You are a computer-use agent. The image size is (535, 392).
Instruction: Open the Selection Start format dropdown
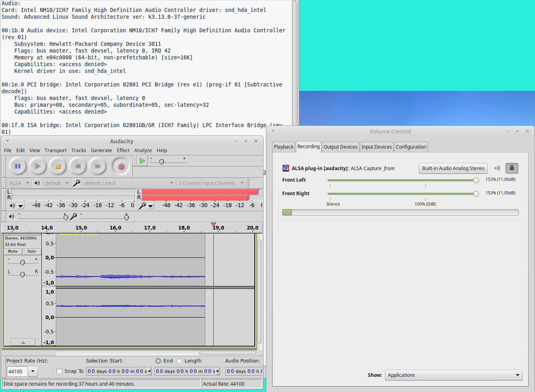(149, 372)
